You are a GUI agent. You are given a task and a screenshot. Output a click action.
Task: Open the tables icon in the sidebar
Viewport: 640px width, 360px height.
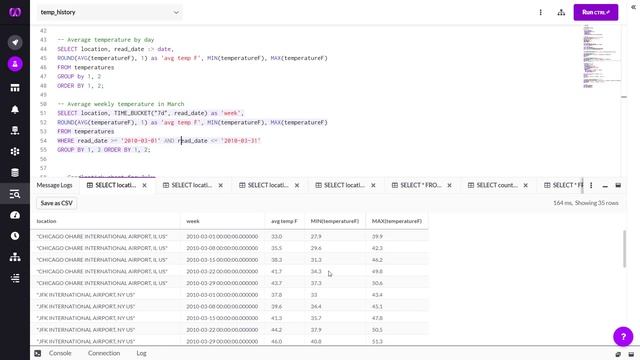point(15,88)
